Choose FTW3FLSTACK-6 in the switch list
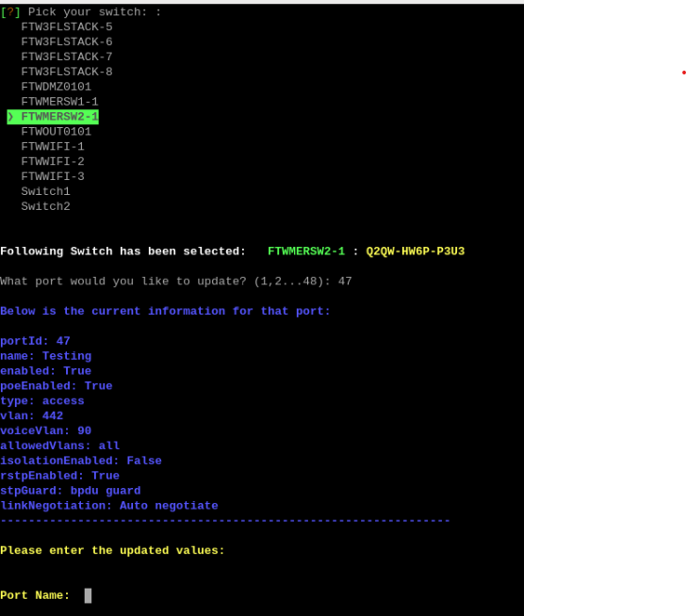 coord(66,42)
